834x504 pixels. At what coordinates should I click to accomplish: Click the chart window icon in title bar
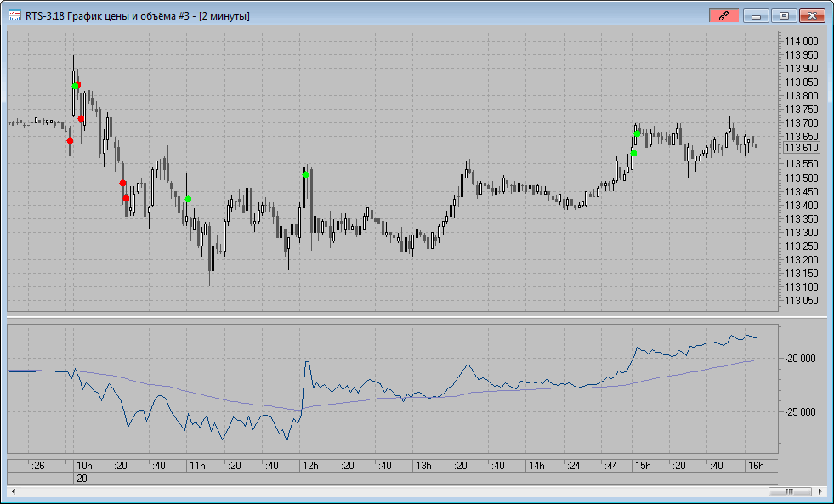coord(14,15)
